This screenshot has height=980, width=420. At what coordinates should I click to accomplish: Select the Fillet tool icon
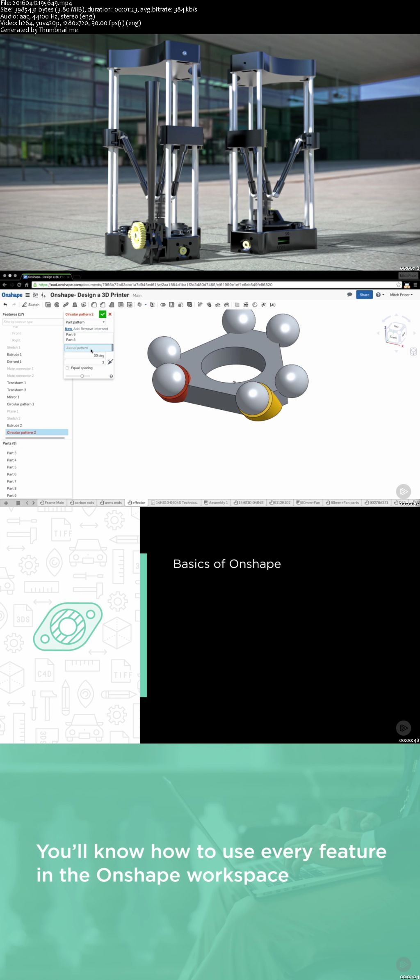pyautogui.click(x=94, y=305)
